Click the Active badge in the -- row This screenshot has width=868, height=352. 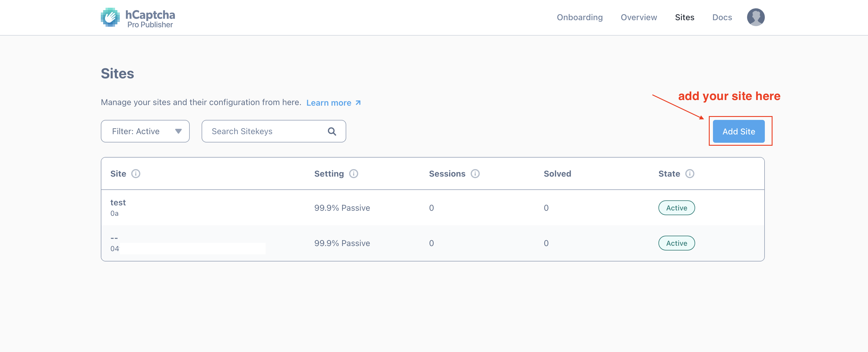tap(676, 243)
